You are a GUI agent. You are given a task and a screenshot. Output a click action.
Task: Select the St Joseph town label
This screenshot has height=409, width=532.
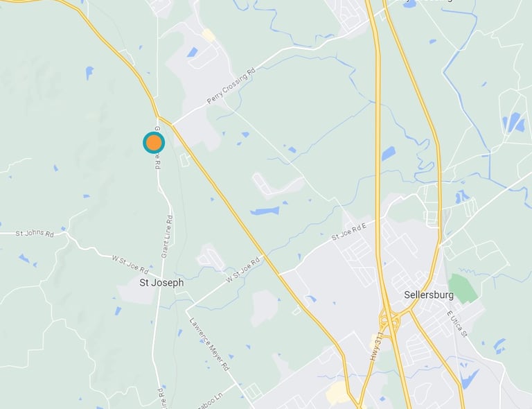(161, 283)
